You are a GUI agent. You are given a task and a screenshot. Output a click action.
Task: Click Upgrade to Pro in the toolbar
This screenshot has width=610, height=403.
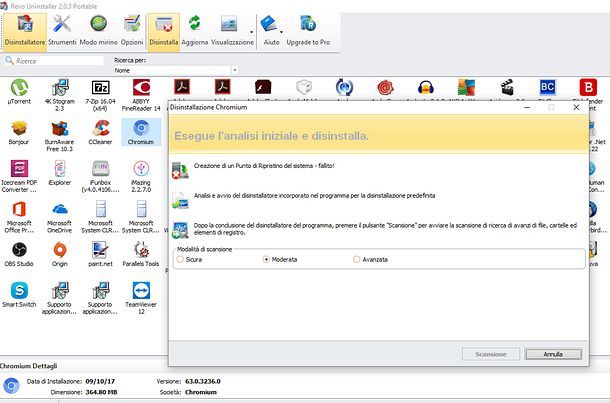tap(308, 32)
